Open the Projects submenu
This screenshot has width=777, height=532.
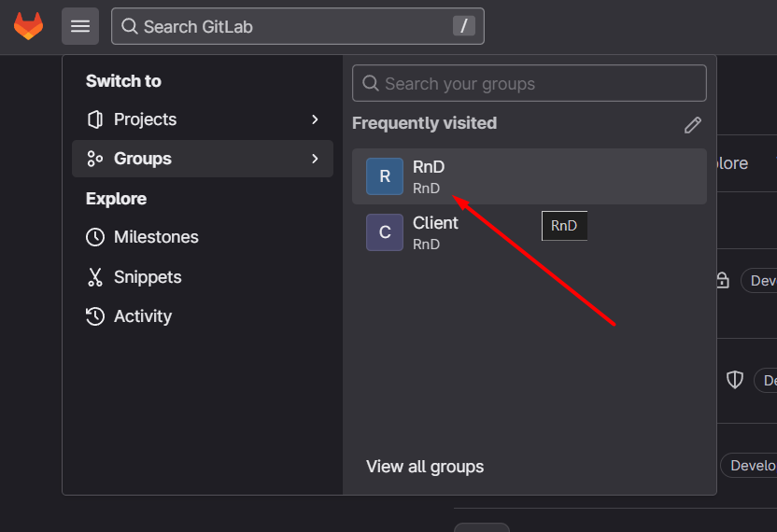[x=203, y=119]
